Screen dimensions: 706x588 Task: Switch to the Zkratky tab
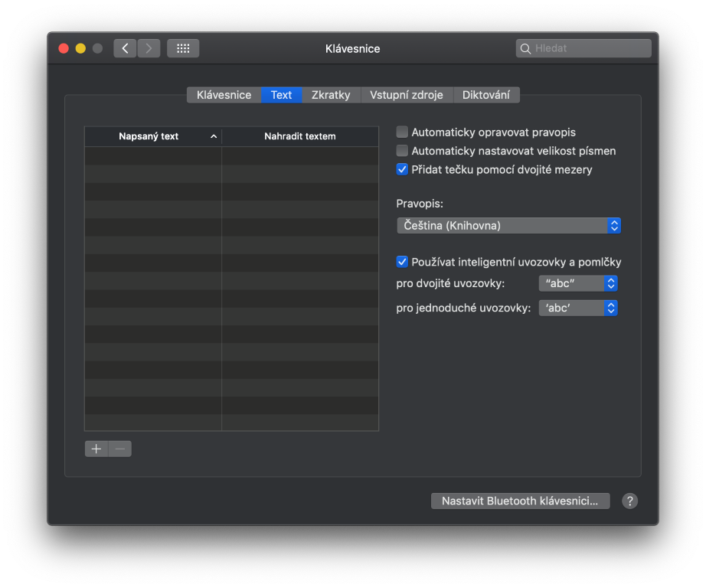click(331, 95)
